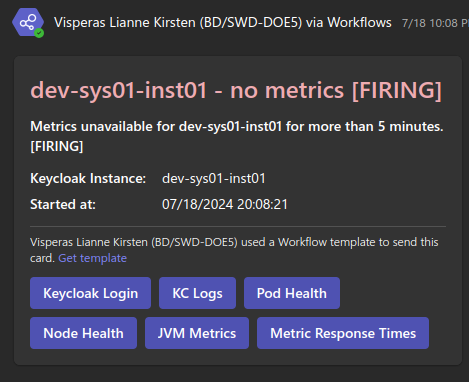
Task: Click sender name Visperas Lianne Kirsten via Workflows
Action: [x=223, y=23]
